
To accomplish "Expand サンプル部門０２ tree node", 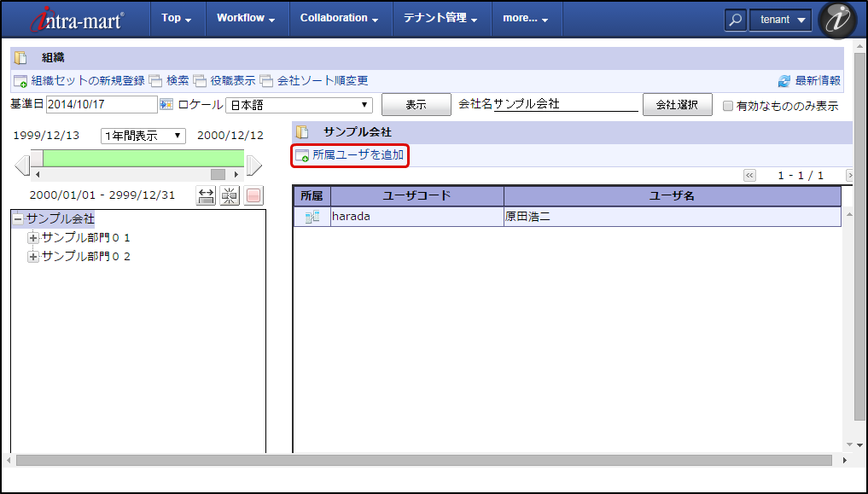I will pyautogui.click(x=33, y=257).
